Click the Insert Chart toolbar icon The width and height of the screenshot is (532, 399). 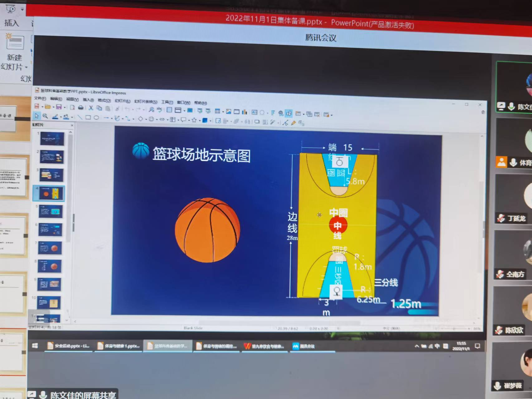[x=244, y=112]
